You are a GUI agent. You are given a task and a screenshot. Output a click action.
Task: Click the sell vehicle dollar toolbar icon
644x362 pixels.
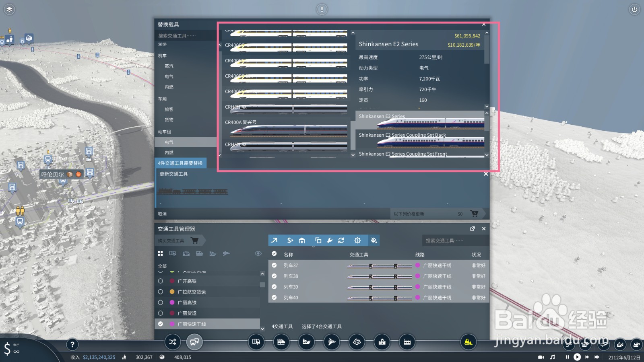290,240
